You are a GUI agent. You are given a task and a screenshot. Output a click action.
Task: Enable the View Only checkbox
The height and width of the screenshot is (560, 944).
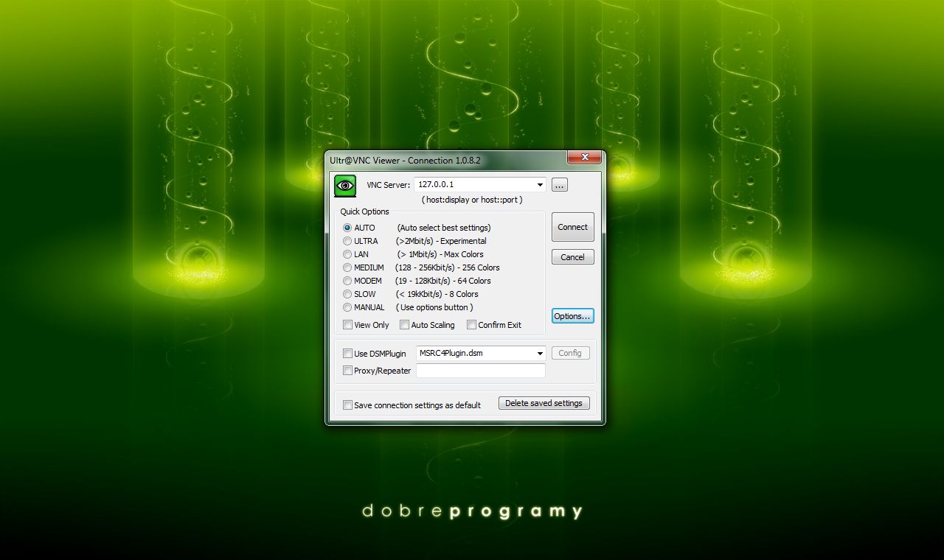coord(347,325)
